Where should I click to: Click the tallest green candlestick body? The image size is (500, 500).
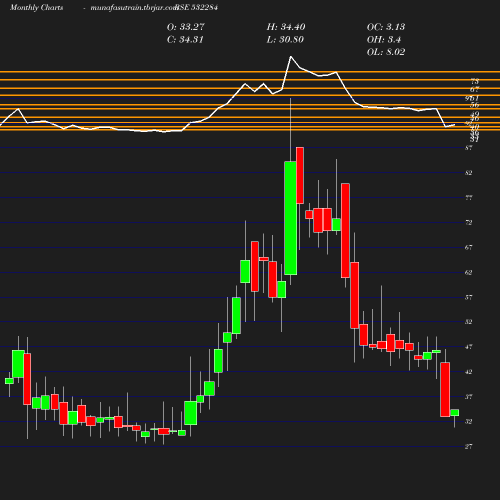(x=291, y=218)
